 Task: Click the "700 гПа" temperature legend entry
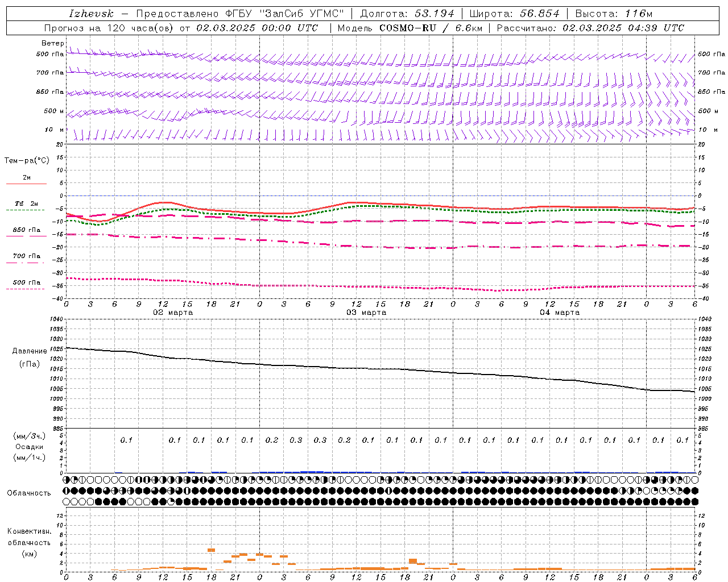click(x=26, y=256)
